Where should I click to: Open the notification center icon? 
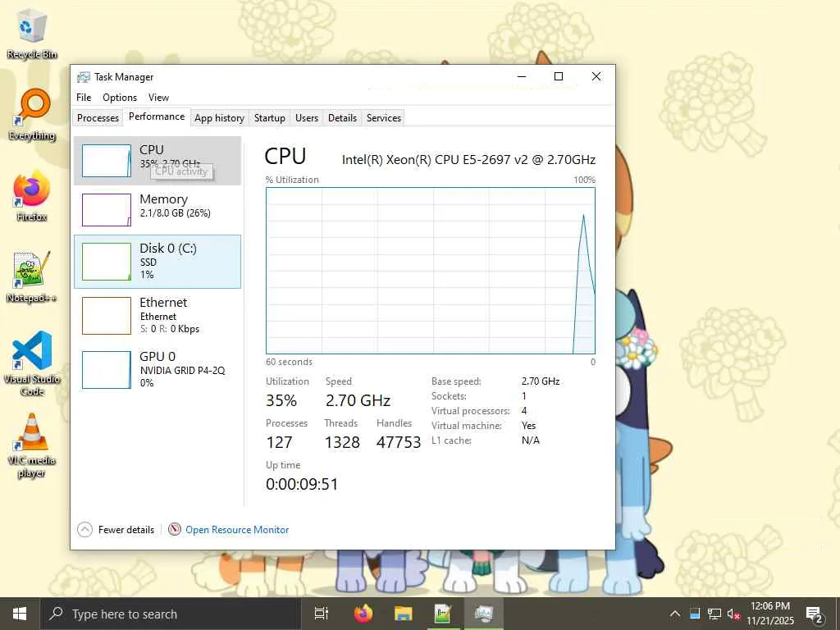[815, 614]
